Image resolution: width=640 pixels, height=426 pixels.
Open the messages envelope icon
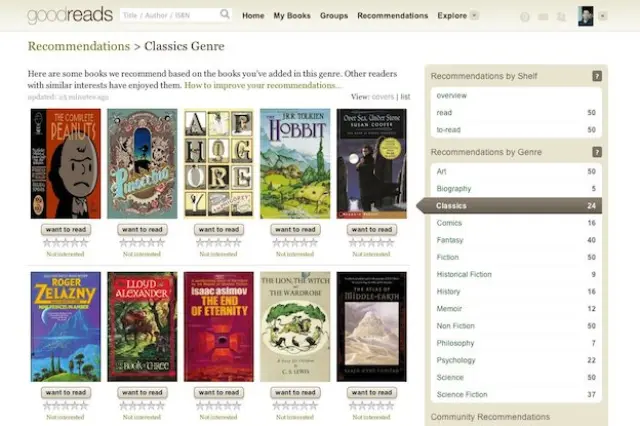tap(544, 17)
